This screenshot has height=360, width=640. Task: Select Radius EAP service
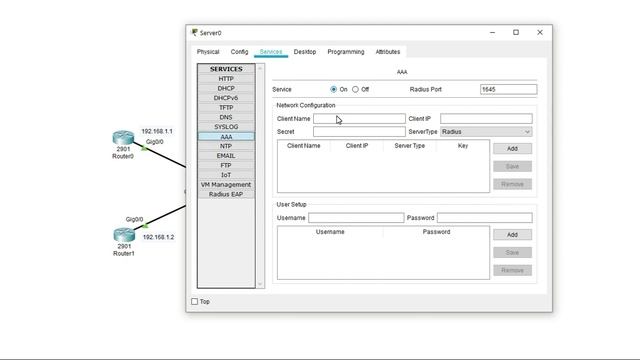(226, 194)
